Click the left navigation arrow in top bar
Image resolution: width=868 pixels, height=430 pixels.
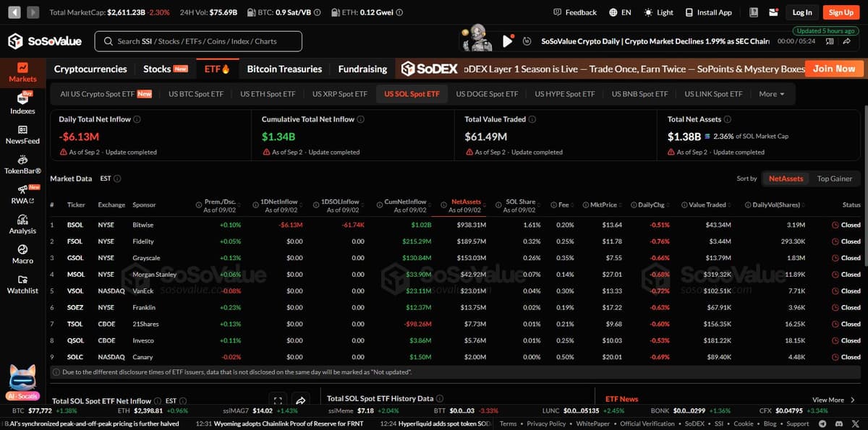tap(14, 12)
